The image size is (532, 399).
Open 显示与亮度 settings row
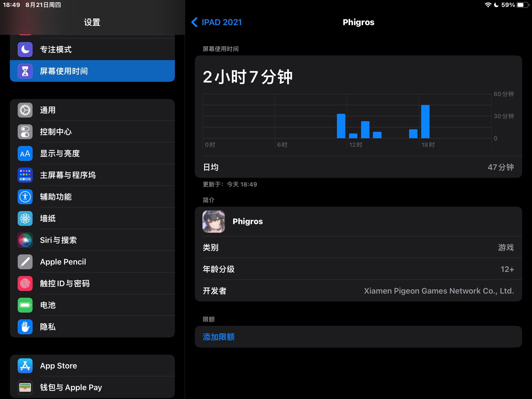click(x=92, y=153)
